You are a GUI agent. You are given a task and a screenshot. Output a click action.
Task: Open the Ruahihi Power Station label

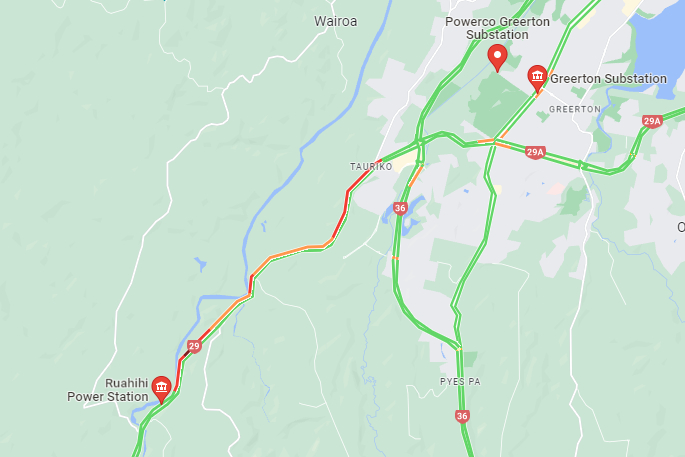click(107, 390)
